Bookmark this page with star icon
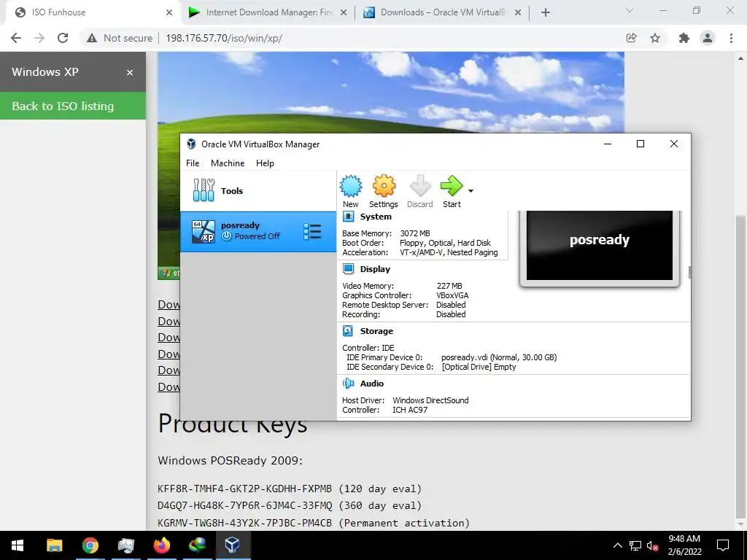Viewport: 747px width, 560px height. [x=655, y=38]
